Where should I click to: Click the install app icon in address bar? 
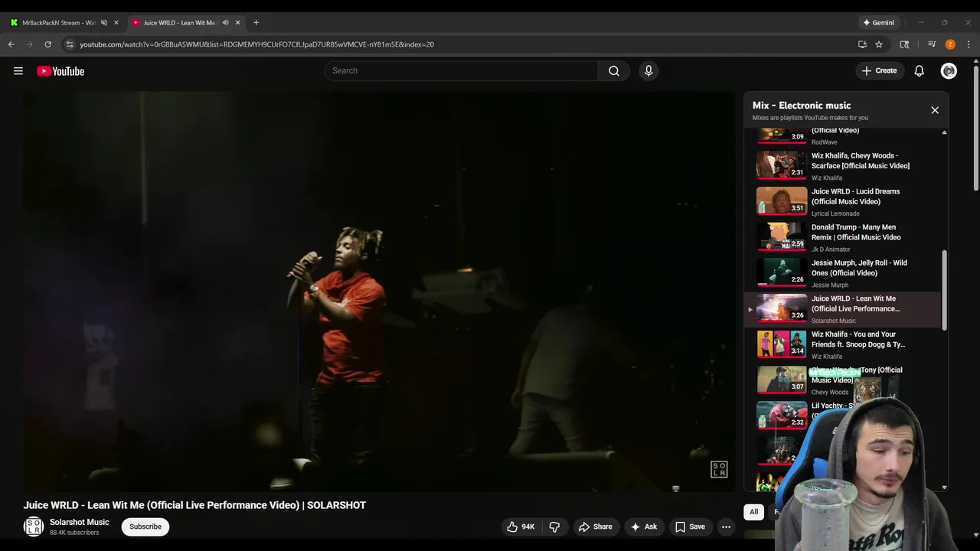[862, 44]
